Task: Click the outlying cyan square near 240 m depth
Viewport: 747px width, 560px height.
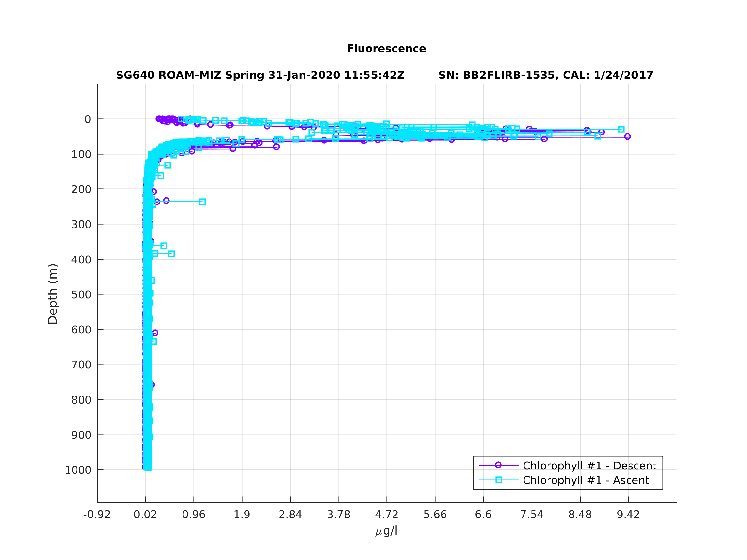Action: click(202, 202)
